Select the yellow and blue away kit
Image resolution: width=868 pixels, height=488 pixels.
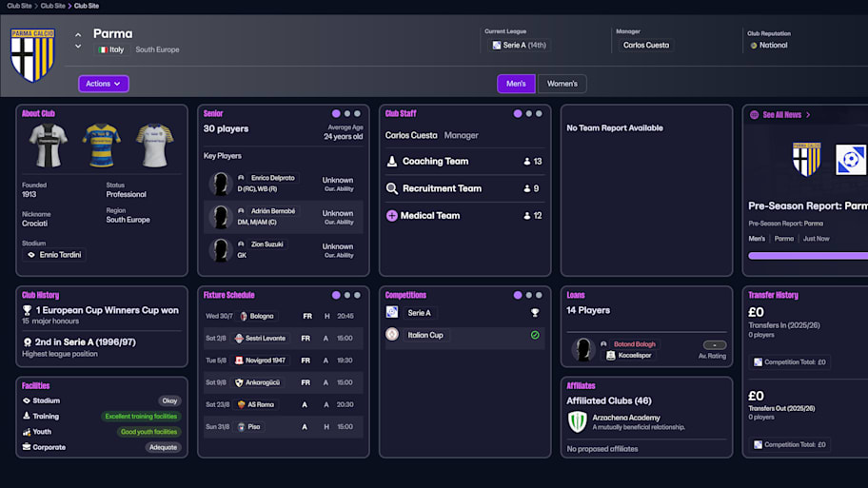pyautogui.click(x=101, y=146)
